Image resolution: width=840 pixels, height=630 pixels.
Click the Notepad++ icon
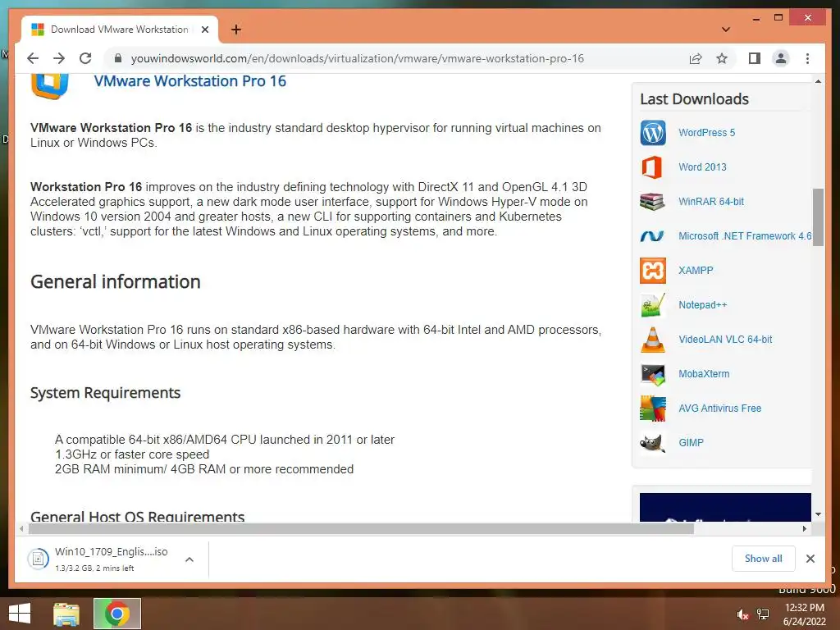pyautogui.click(x=652, y=305)
